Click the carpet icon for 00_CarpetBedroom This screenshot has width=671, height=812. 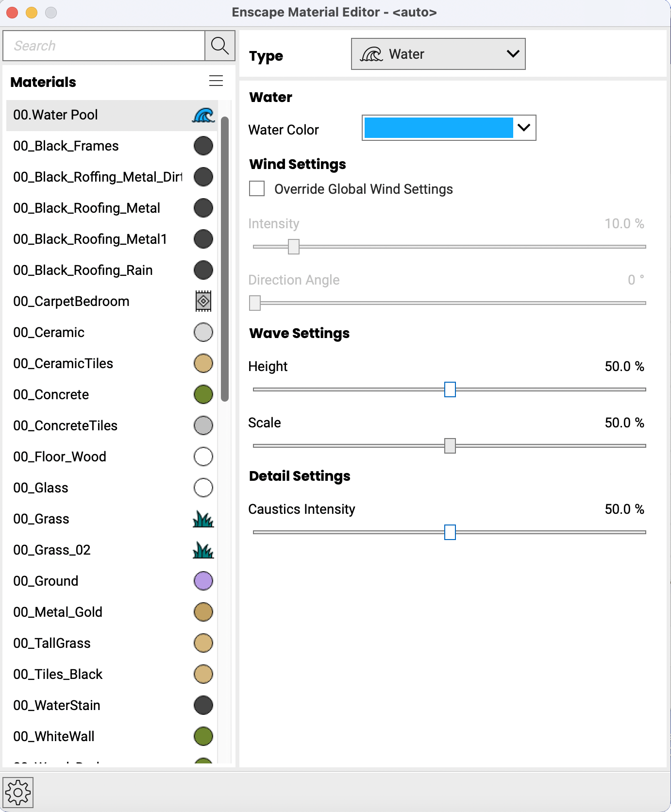(203, 301)
